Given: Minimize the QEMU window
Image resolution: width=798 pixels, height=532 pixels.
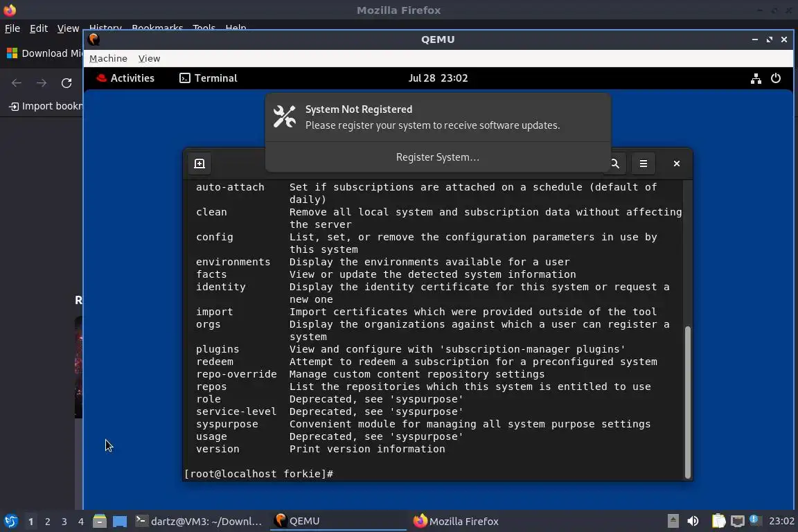Looking at the screenshot, I should pyautogui.click(x=755, y=39).
